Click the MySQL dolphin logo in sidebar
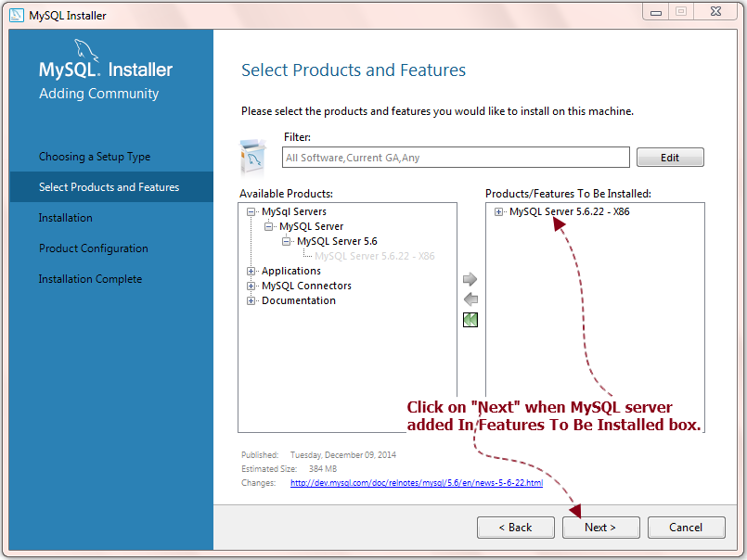Image resolution: width=747 pixels, height=560 pixels. [x=86, y=50]
